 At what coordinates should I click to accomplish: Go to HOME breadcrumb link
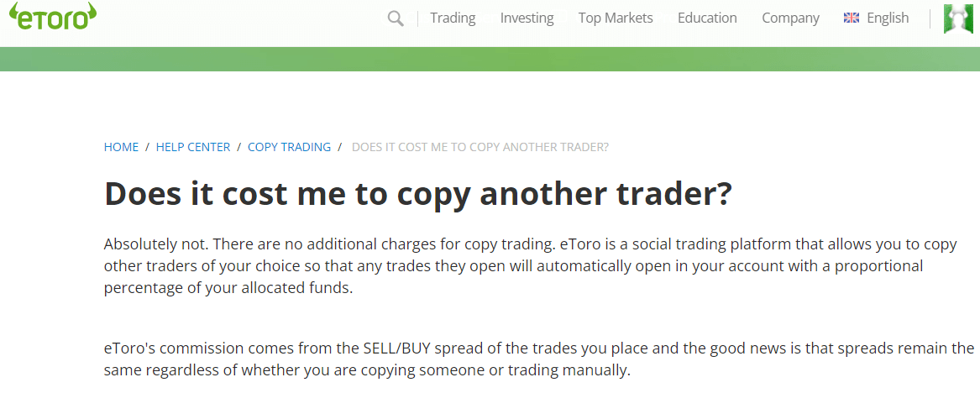[x=121, y=148]
